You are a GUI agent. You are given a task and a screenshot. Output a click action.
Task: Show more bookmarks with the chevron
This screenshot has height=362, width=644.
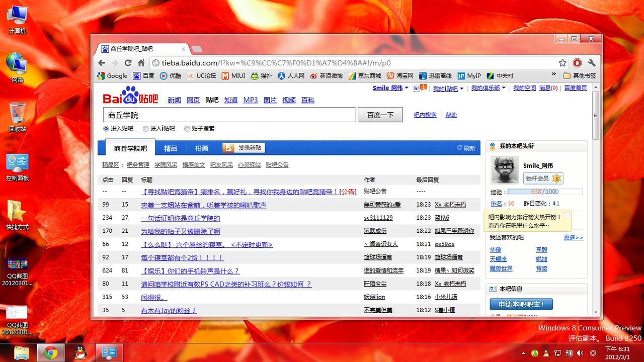[554, 74]
